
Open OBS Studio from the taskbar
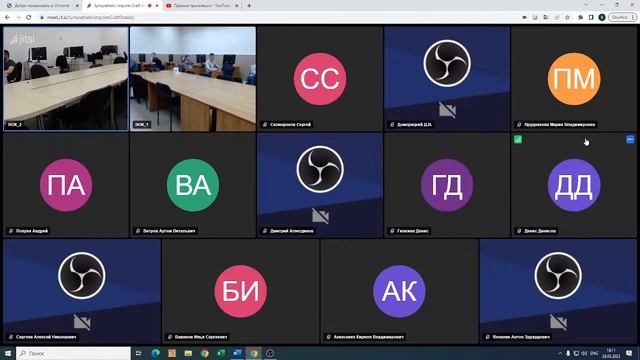tap(270, 353)
